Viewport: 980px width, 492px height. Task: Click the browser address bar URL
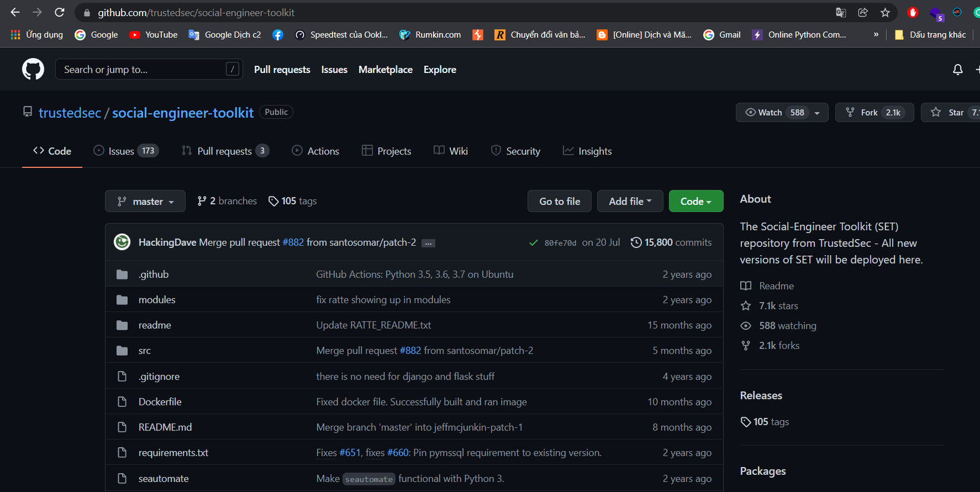click(x=196, y=12)
